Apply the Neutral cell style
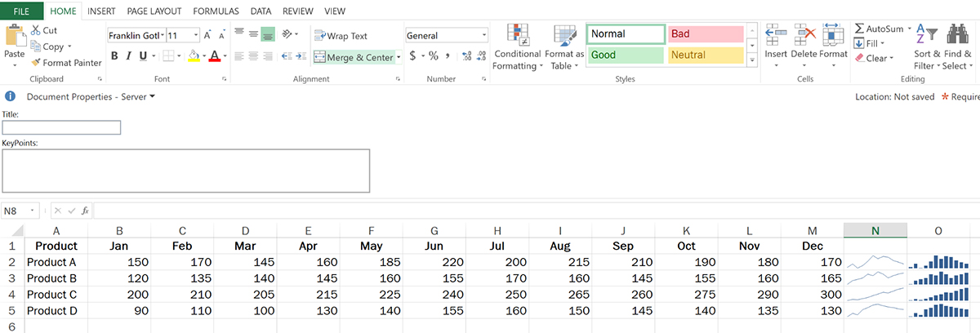The height and width of the screenshot is (333, 980). pos(706,55)
